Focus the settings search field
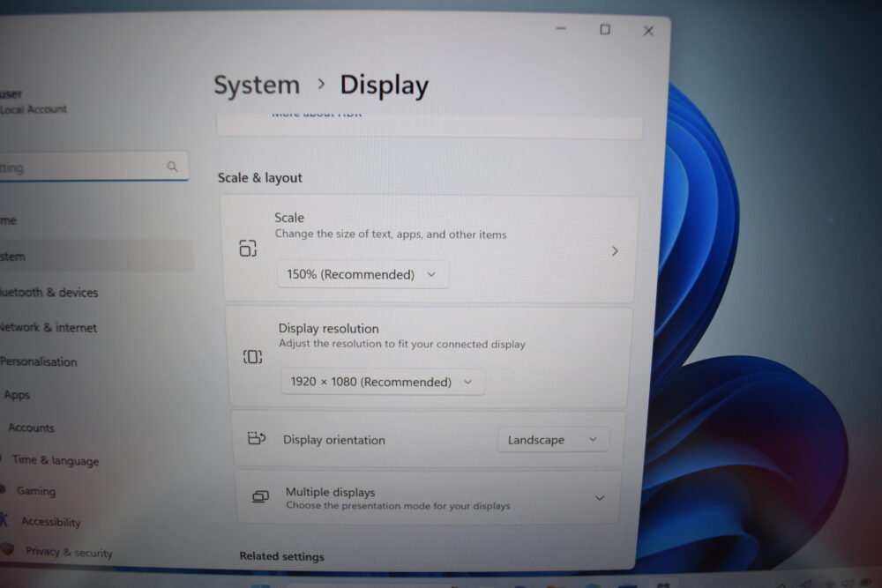The height and width of the screenshot is (588, 882). (93, 167)
